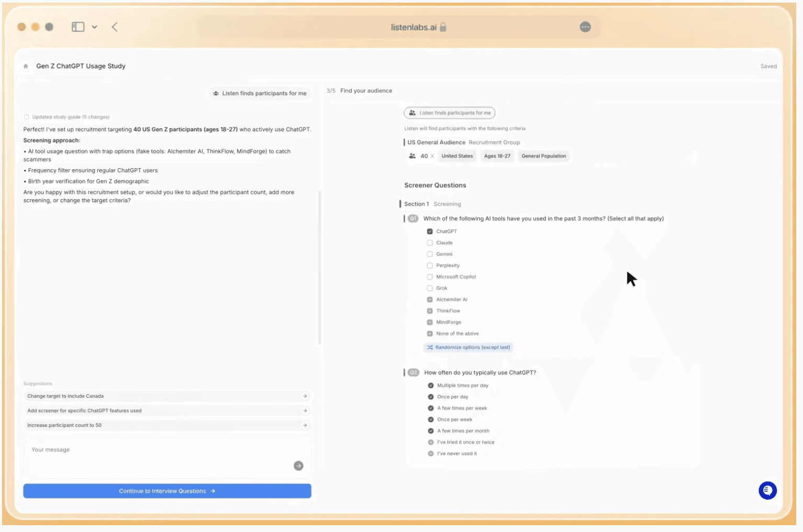Go to home via the home icon

pyautogui.click(x=26, y=66)
